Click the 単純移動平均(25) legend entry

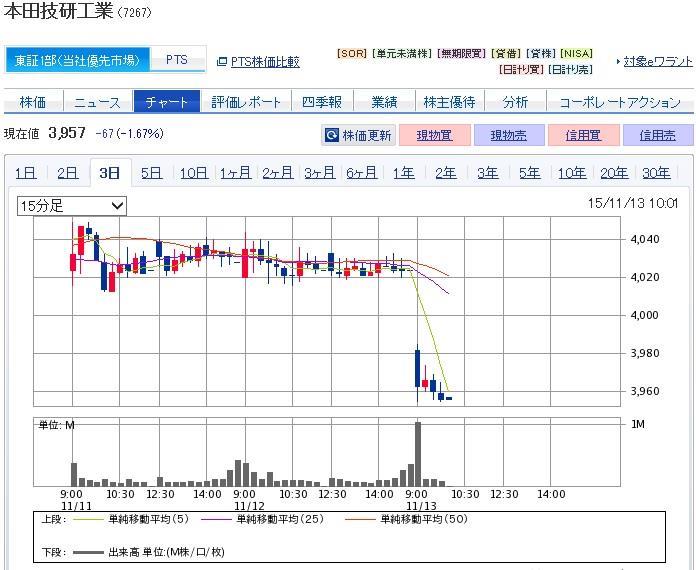262,519
